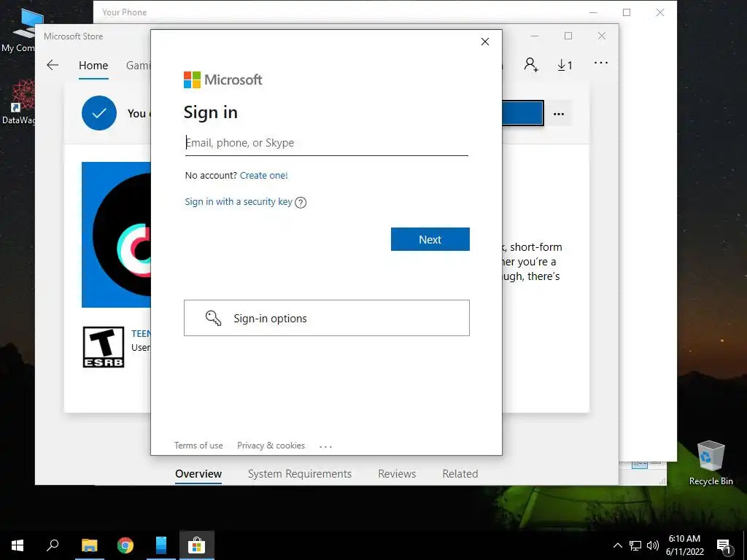Click the blue launch button in Store
747x560 pixels.
click(522, 113)
